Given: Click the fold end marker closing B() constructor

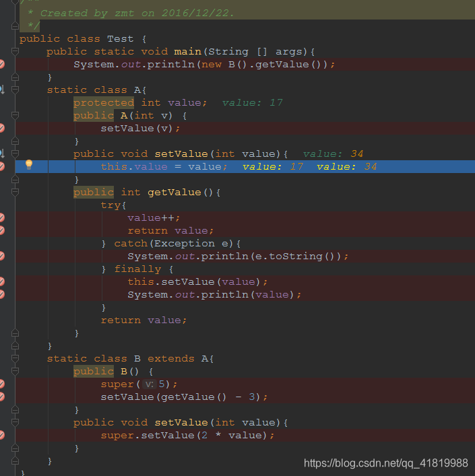Looking at the screenshot, I should tap(15, 410).
